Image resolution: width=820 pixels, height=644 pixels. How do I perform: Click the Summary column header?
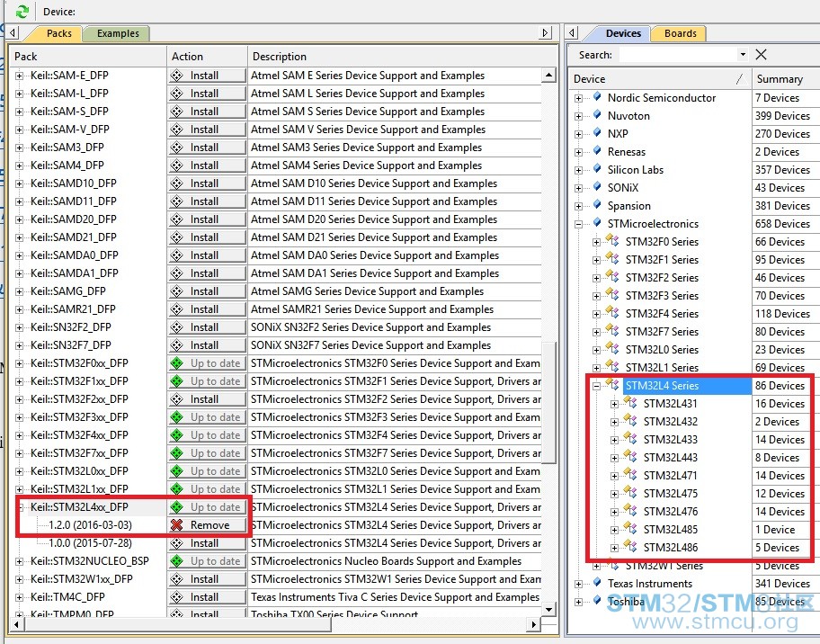click(786, 79)
